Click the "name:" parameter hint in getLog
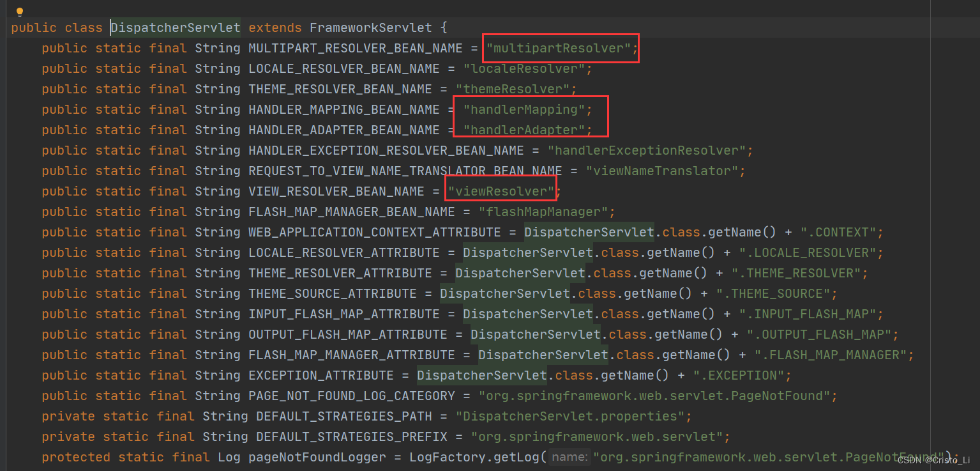Image resolution: width=980 pixels, height=471 pixels. click(569, 457)
